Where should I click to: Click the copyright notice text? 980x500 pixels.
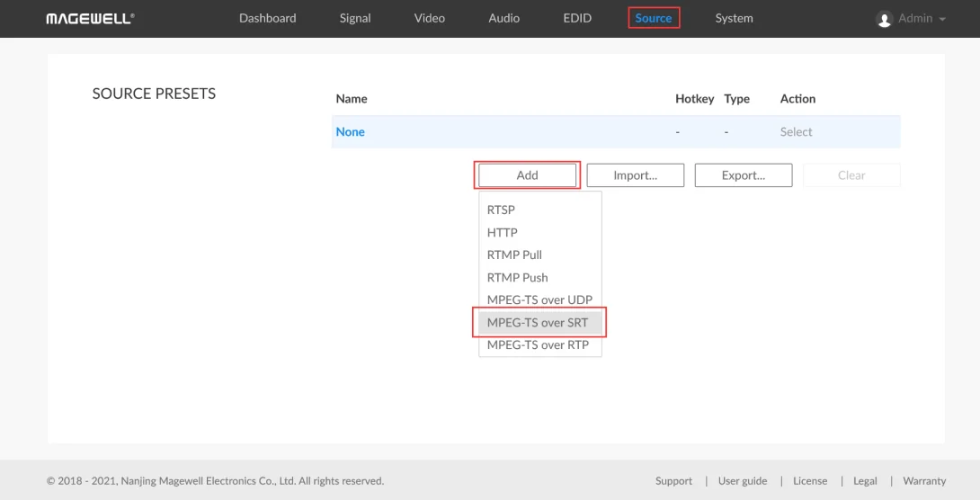tap(216, 480)
